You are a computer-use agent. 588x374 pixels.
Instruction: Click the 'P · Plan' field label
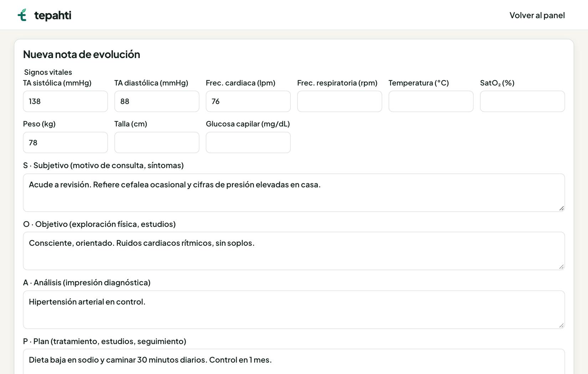click(x=105, y=341)
